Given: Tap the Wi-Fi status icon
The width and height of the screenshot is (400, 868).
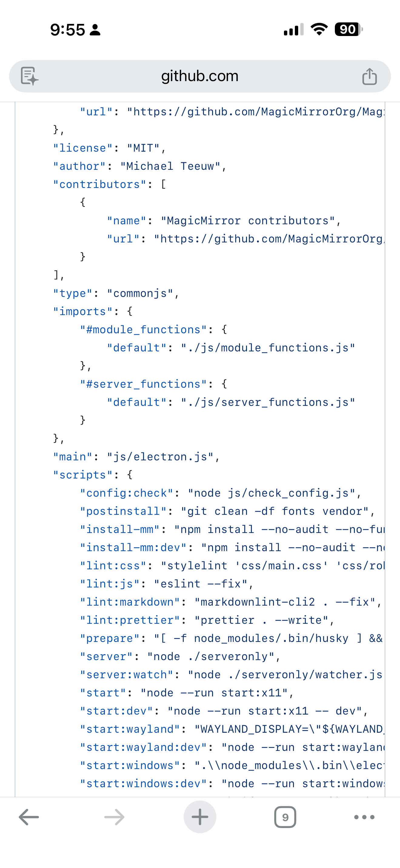Looking at the screenshot, I should pos(319,30).
